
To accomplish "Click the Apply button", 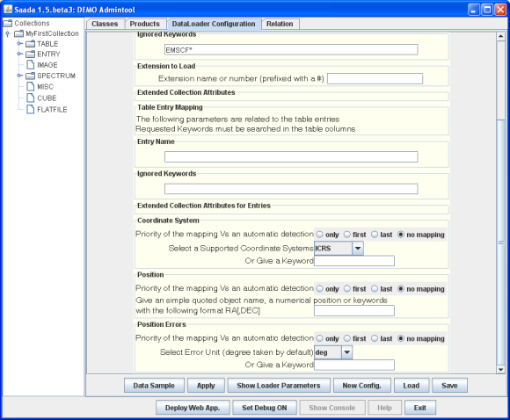I will pos(206,386).
